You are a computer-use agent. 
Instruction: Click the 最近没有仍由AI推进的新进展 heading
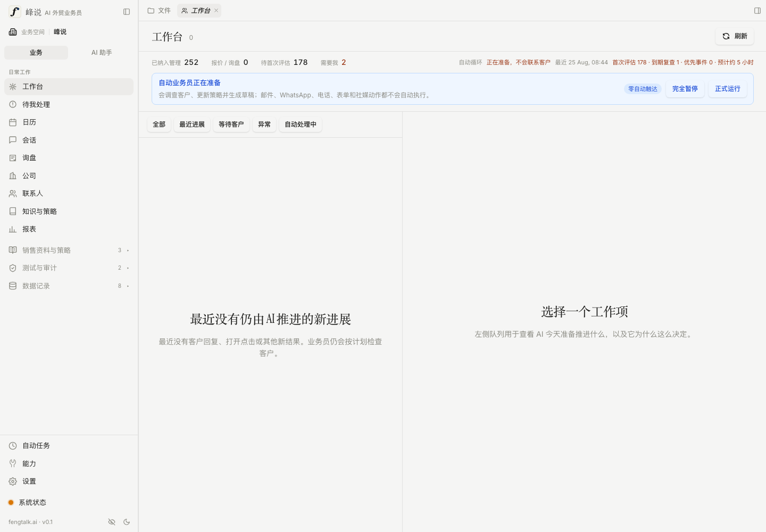pyautogui.click(x=271, y=319)
